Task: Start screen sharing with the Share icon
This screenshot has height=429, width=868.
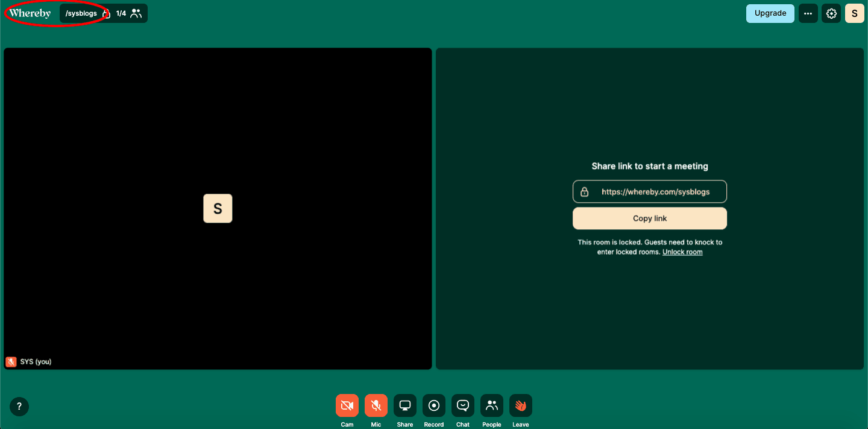Action: coord(404,405)
